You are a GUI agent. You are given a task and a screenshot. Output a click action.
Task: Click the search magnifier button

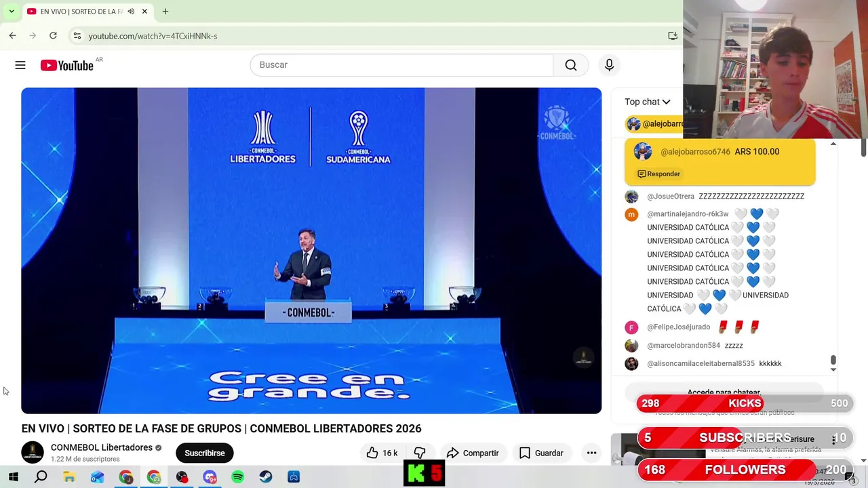tap(571, 65)
